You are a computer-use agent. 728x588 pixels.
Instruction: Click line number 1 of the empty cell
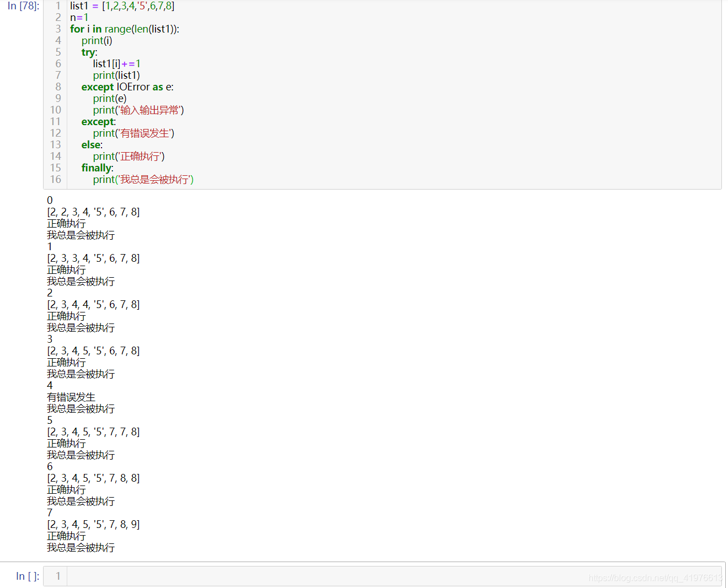tap(58, 576)
